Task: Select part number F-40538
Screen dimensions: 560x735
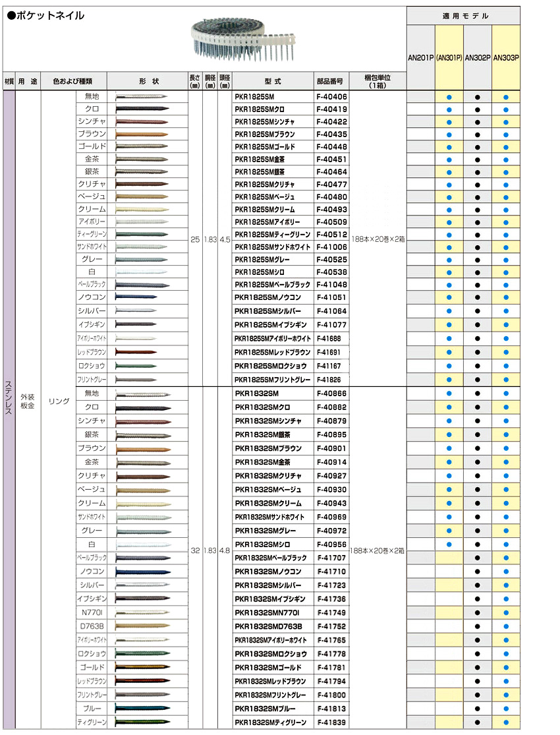Action: [331, 272]
